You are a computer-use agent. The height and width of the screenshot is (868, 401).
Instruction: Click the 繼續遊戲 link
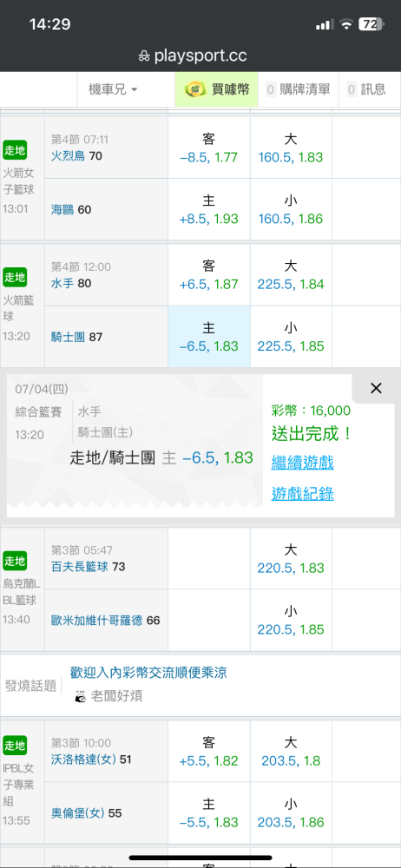[x=302, y=463]
